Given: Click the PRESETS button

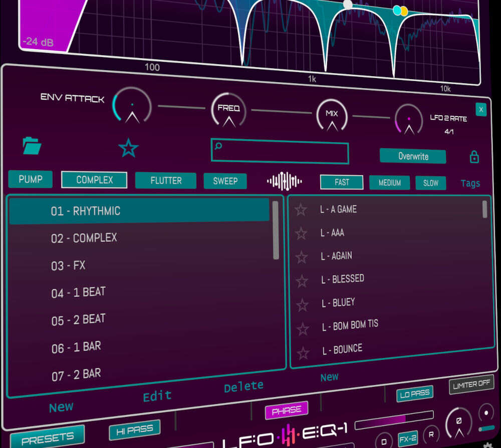Looking at the screenshot, I should 48,438.
